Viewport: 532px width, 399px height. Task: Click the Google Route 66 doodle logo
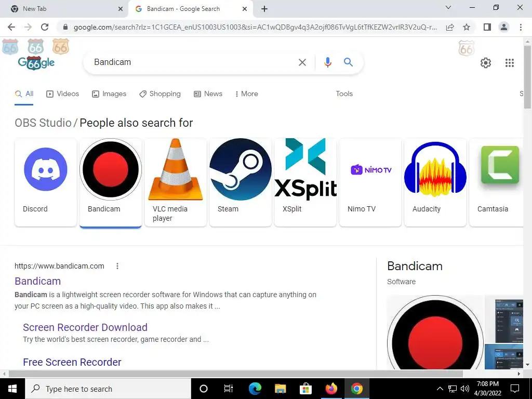click(x=36, y=63)
